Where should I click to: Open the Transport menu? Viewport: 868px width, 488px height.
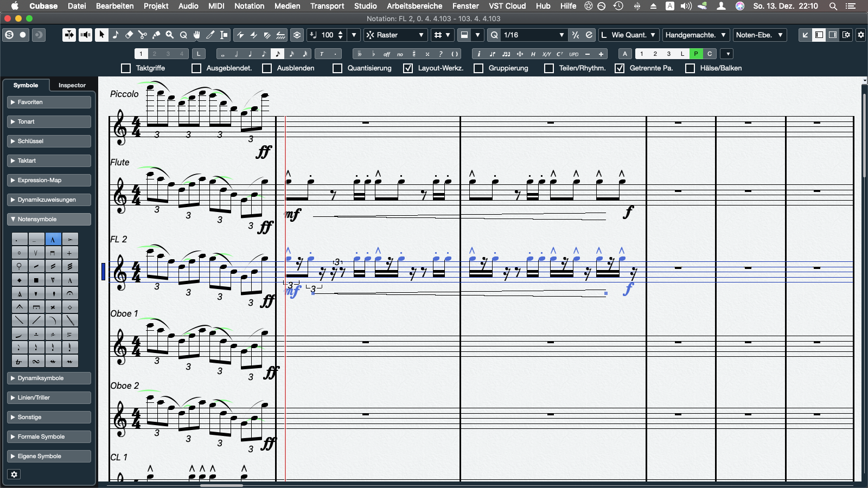(327, 6)
